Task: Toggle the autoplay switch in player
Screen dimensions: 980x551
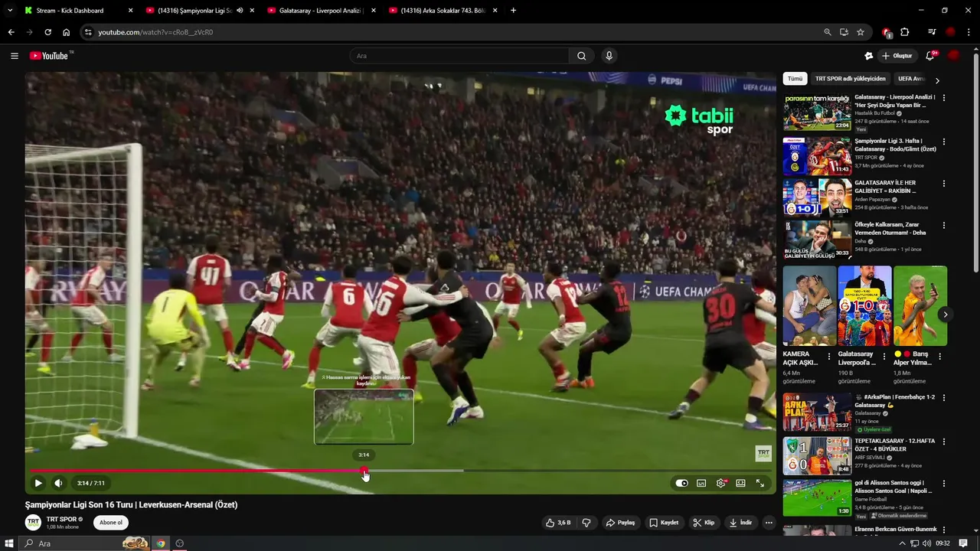Action: point(681,483)
